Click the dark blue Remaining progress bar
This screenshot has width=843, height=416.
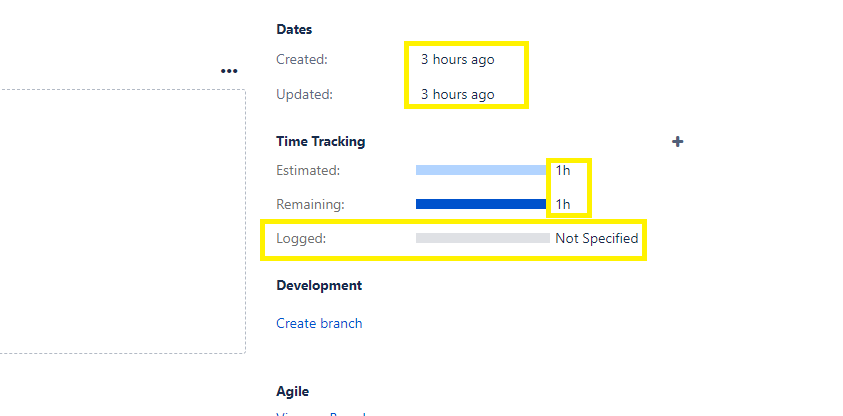point(483,204)
